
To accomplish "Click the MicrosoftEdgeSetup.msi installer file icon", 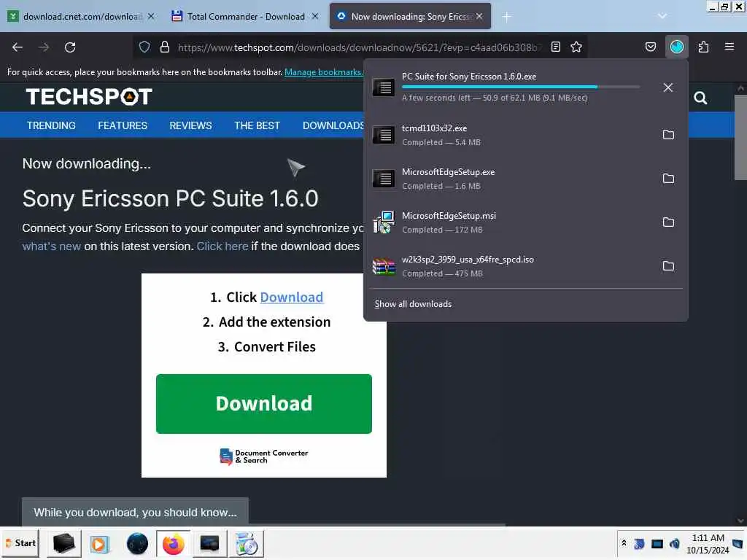I will (x=384, y=222).
